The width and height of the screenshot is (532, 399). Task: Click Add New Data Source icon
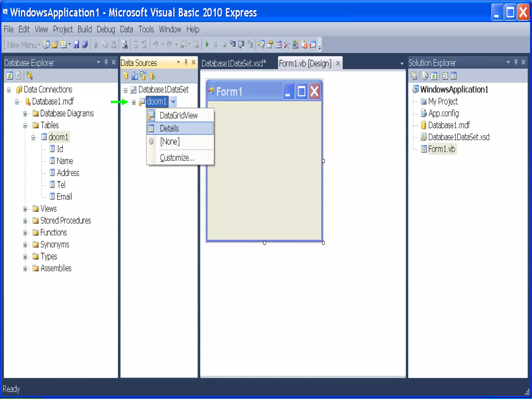[126, 76]
